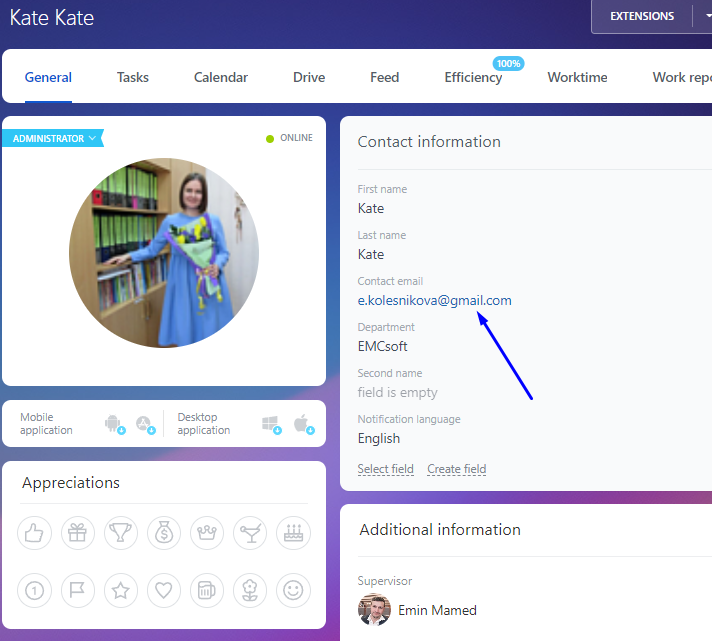Download the Android mobile app
This screenshot has height=641, width=712.
[x=114, y=424]
